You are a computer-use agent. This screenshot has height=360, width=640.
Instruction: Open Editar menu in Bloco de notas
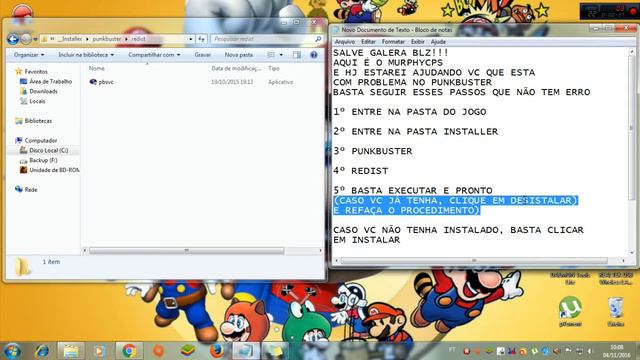point(368,42)
